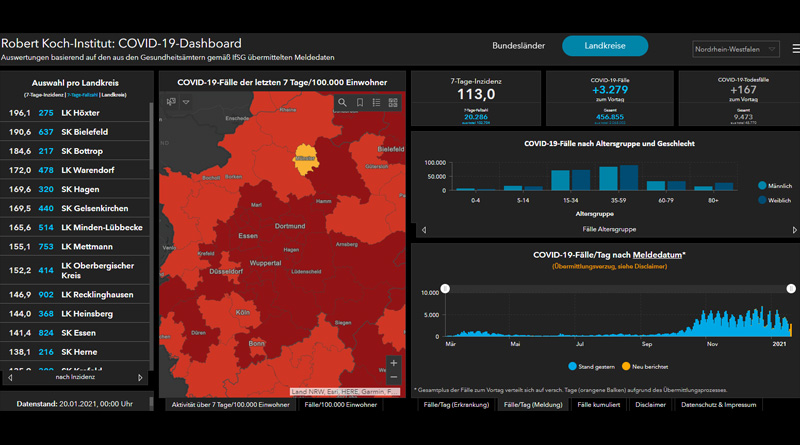Image resolution: width=800 pixels, height=445 pixels.
Task: Show the map legend list icon
Action: point(377,103)
